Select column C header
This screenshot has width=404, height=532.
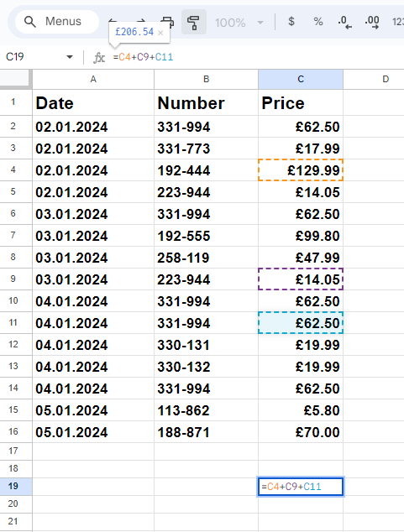coord(301,79)
